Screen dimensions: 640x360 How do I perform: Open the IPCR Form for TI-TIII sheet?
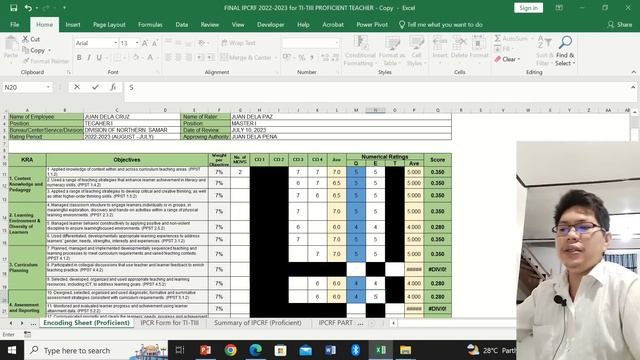(170, 322)
